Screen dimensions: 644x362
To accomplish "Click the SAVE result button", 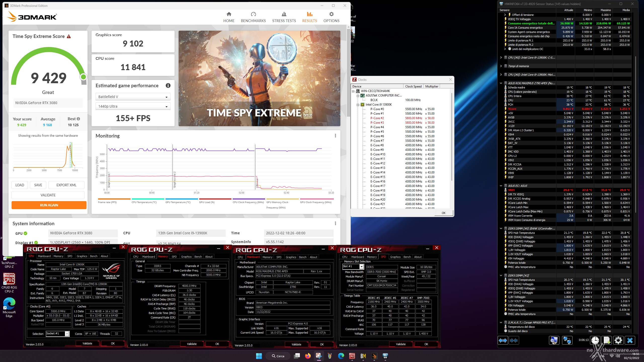I will [x=38, y=185].
